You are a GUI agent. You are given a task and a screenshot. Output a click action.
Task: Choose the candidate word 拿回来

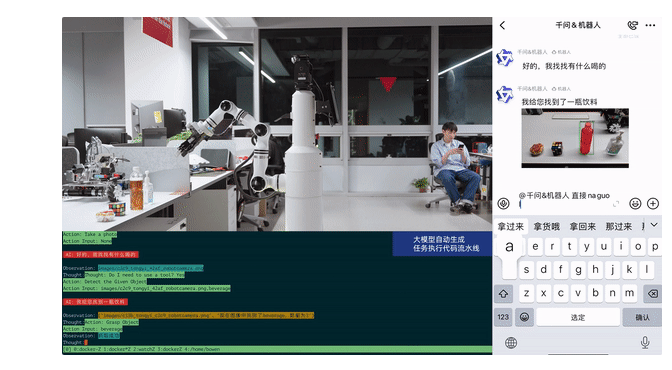(582, 227)
